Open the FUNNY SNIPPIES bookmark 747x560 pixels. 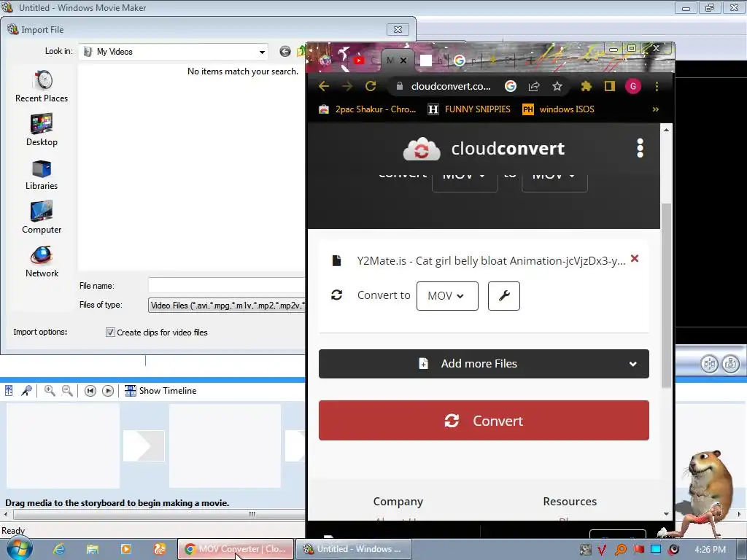(x=469, y=109)
